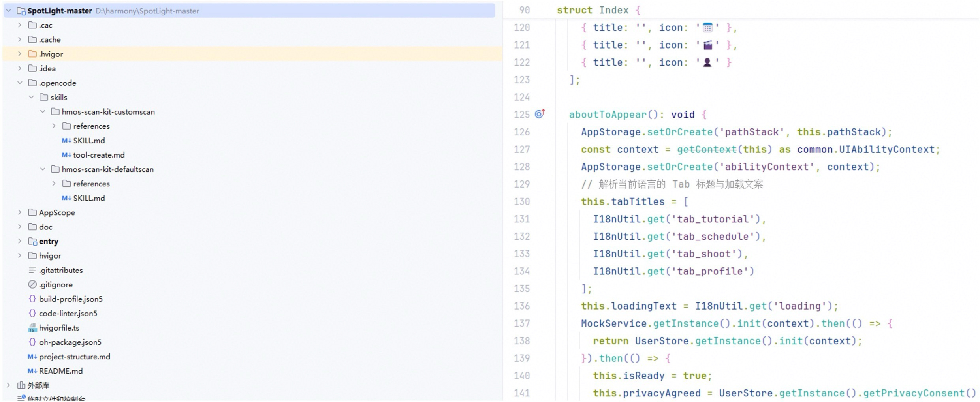Image resolution: width=980 pixels, height=402 pixels.
Task: Click the markdown icon of SKILL.md under customscan
Action: (66, 141)
